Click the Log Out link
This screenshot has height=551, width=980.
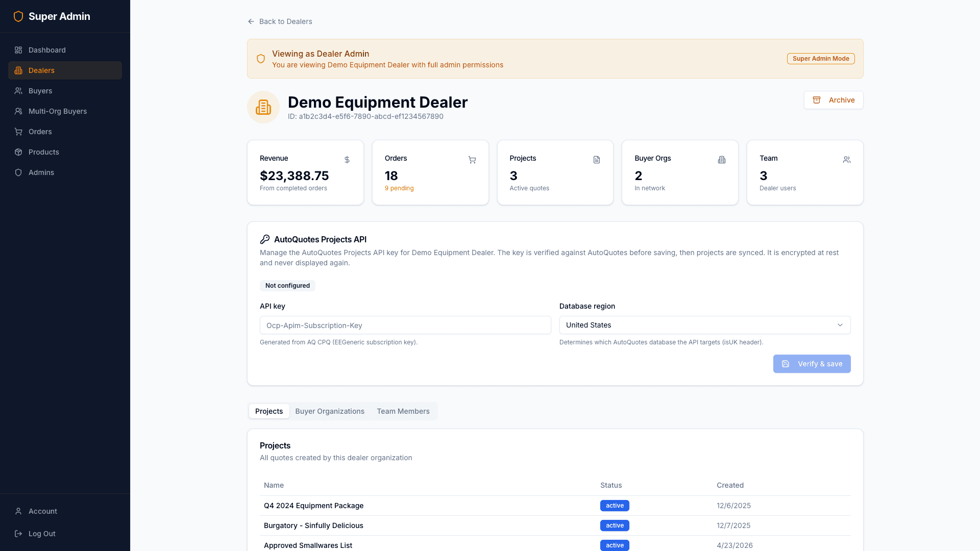pyautogui.click(x=65, y=534)
